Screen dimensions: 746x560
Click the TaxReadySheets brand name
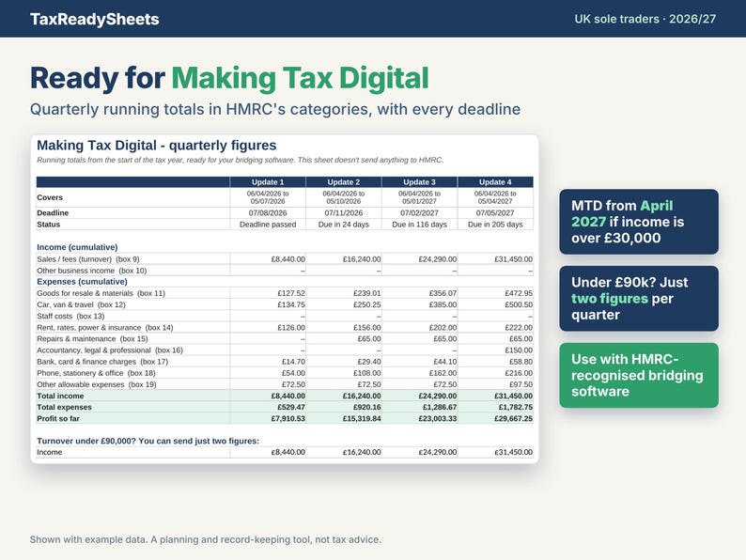(x=94, y=19)
